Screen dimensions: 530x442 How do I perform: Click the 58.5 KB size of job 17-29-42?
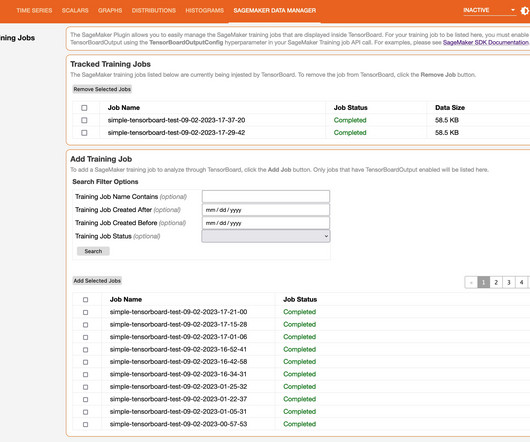[x=447, y=132]
